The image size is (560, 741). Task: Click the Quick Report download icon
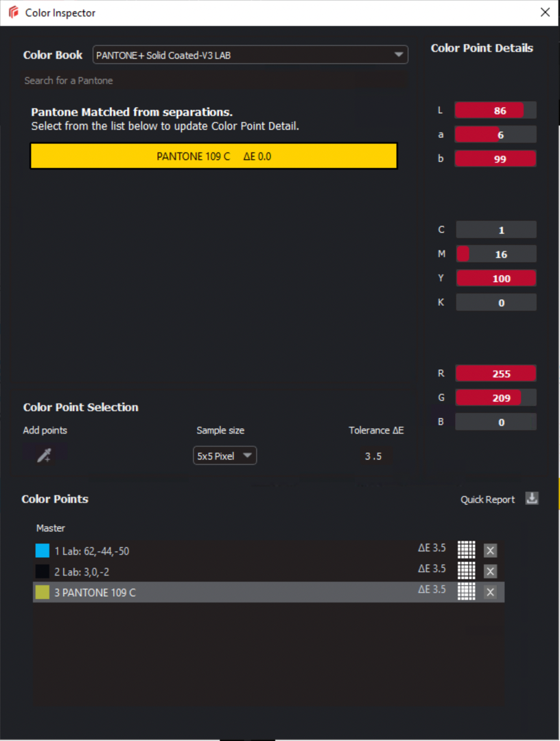532,499
